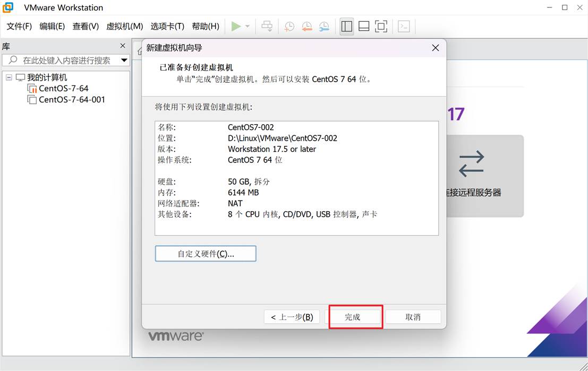Collapse the 我的计算机 tree node
588x371 pixels.
(x=9, y=77)
